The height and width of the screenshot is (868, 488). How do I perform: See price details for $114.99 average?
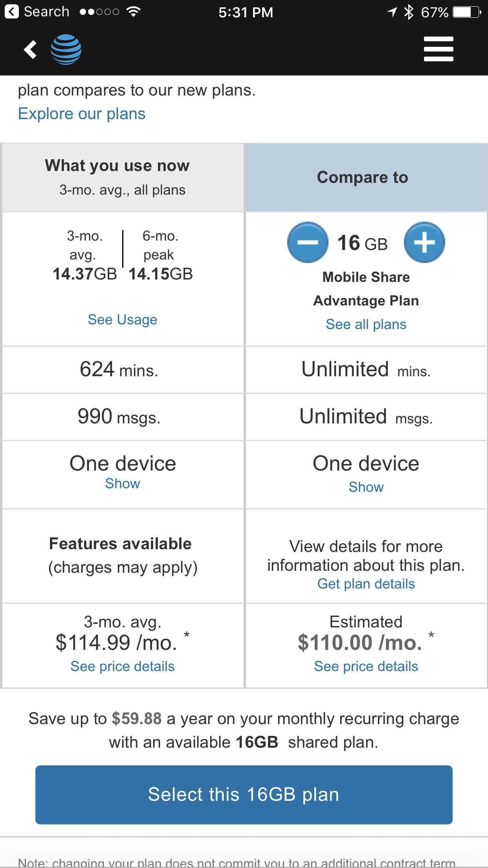tap(123, 666)
